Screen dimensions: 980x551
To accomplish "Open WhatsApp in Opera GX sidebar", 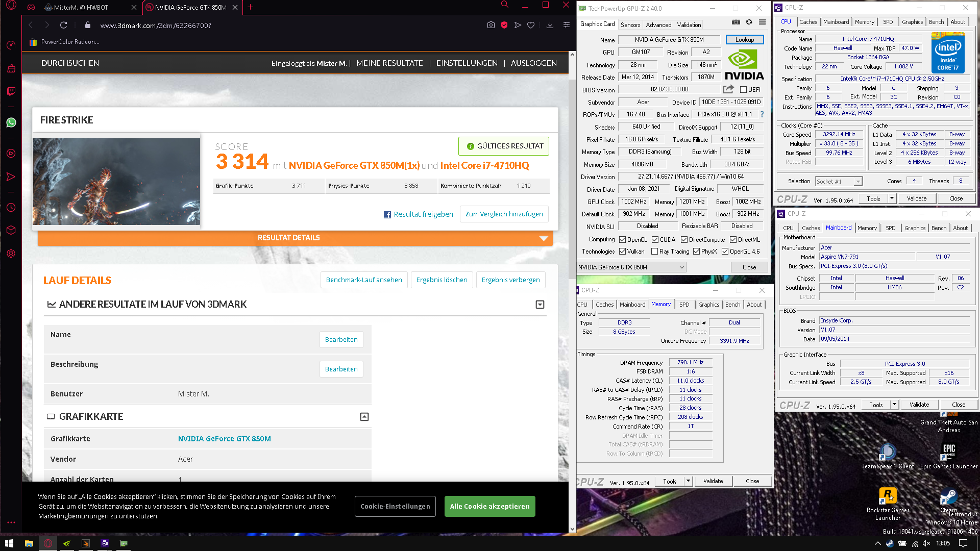I will (11, 122).
